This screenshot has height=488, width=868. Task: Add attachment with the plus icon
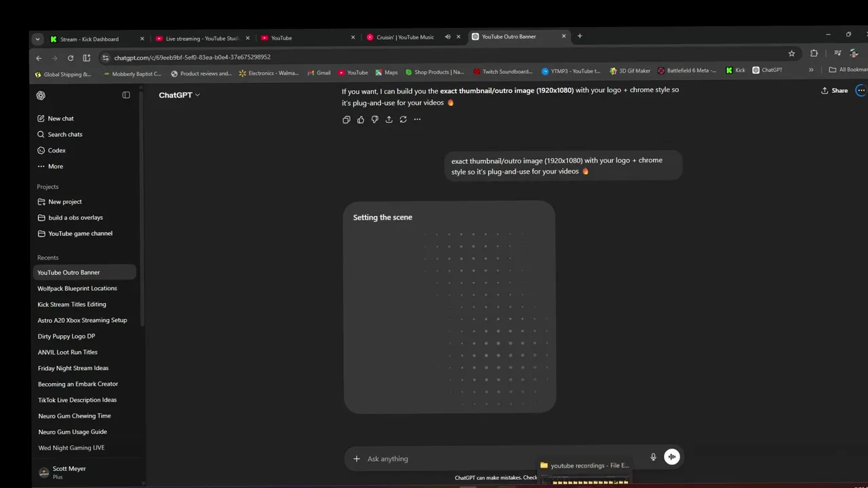[x=357, y=459]
